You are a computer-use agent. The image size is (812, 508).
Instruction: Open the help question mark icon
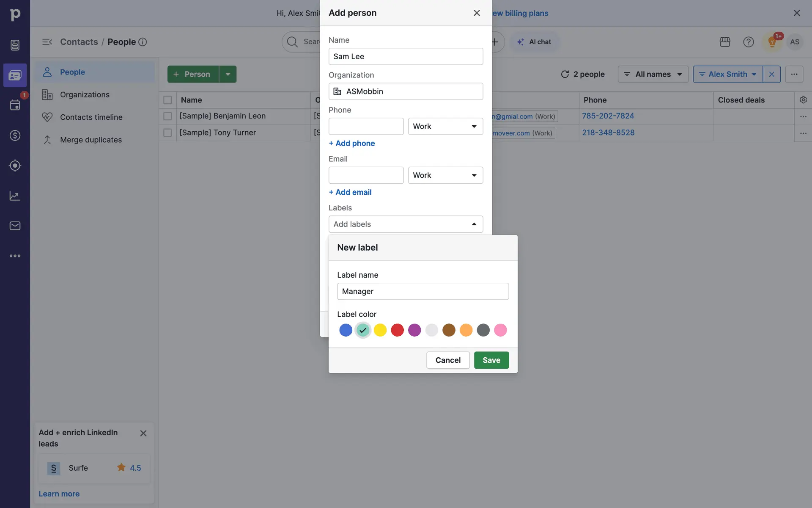pyautogui.click(x=748, y=42)
